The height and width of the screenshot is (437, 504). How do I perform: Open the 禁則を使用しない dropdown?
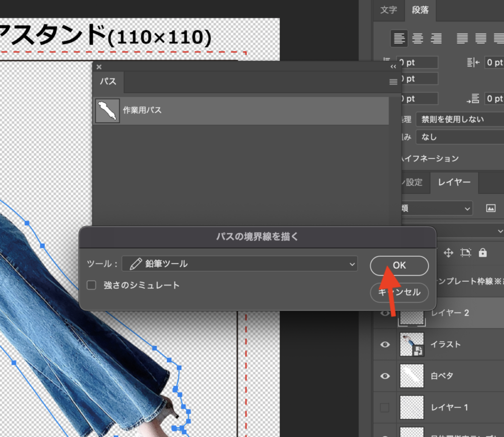click(460, 119)
